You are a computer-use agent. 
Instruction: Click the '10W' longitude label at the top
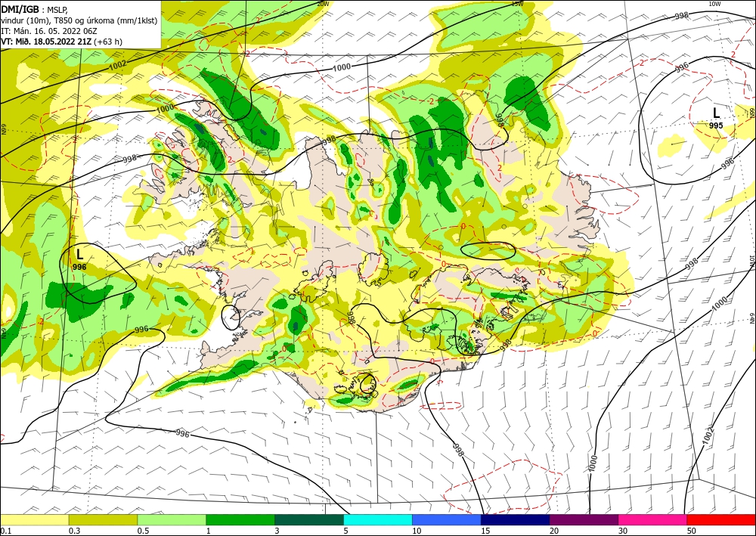click(x=714, y=4)
